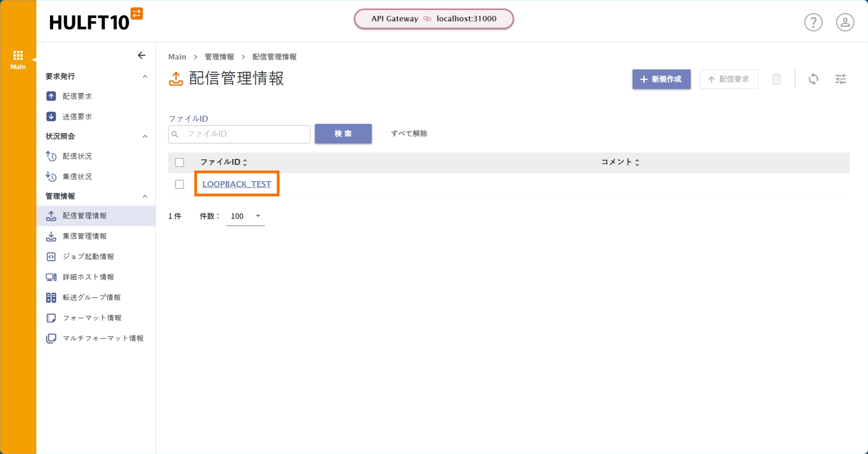Sort by ファイルID column arrows
Viewport: 868px width, 454px height.
tap(245, 162)
